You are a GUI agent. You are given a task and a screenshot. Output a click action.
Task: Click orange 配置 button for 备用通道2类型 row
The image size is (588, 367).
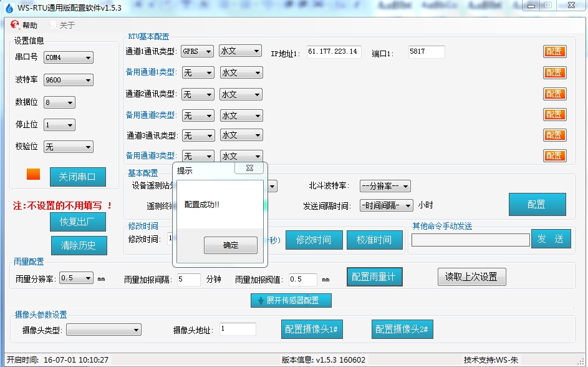click(554, 114)
